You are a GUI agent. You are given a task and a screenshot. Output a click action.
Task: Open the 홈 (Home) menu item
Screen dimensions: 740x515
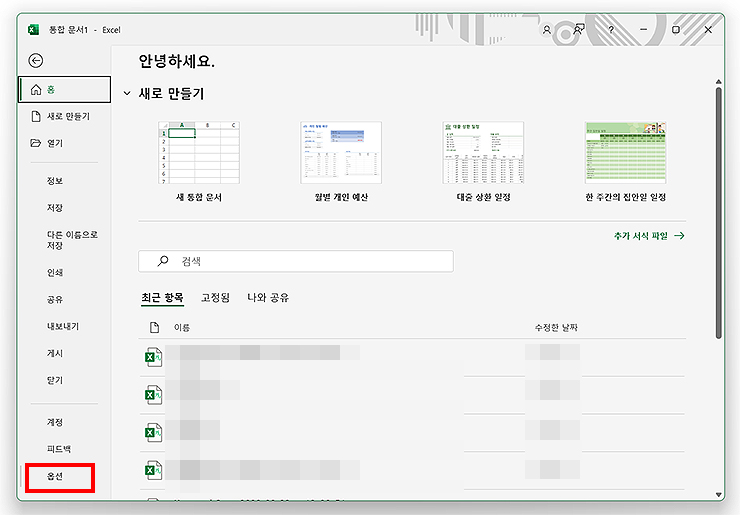(65, 89)
